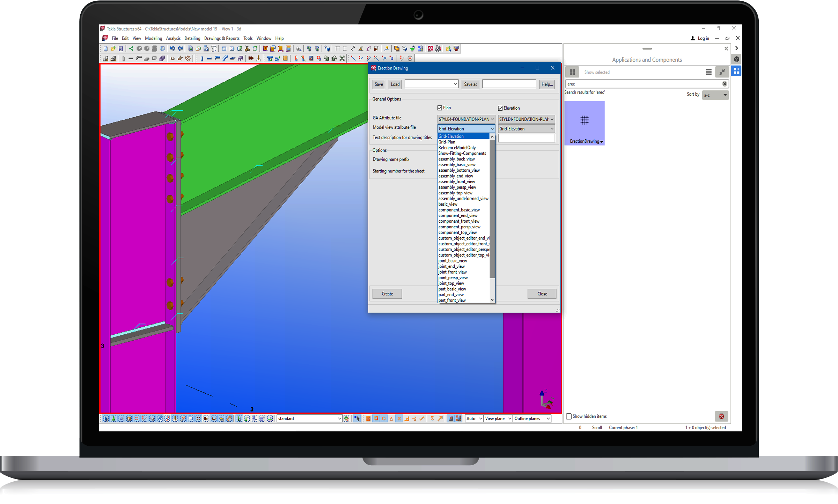Click the ErectionDrawing component thumbnail
This screenshot has width=838, height=504.
[x=584, y=123]
